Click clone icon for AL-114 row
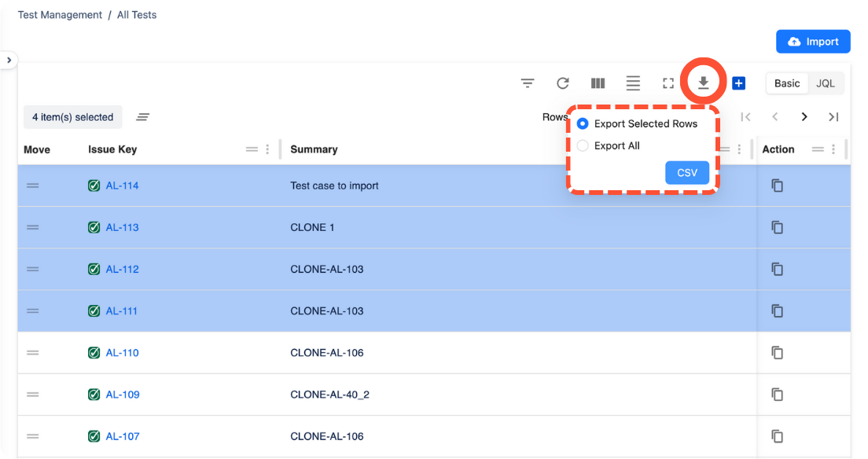 pyautogui.click(x=777, y=185)
